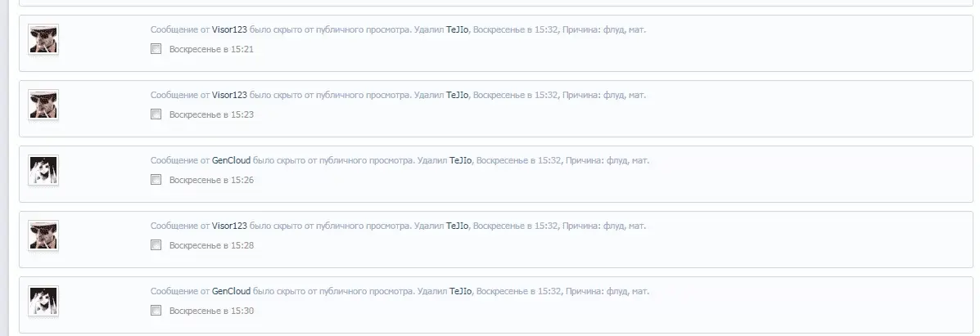This screenshot has height=336, width=980.
Task: Toggle the checkbox beside the 15:30 message
Action: [x=156, y=311]
